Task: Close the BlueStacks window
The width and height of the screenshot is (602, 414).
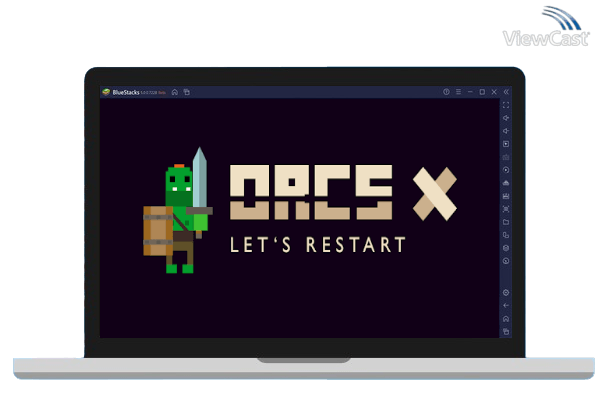Action: coord(494,92)
